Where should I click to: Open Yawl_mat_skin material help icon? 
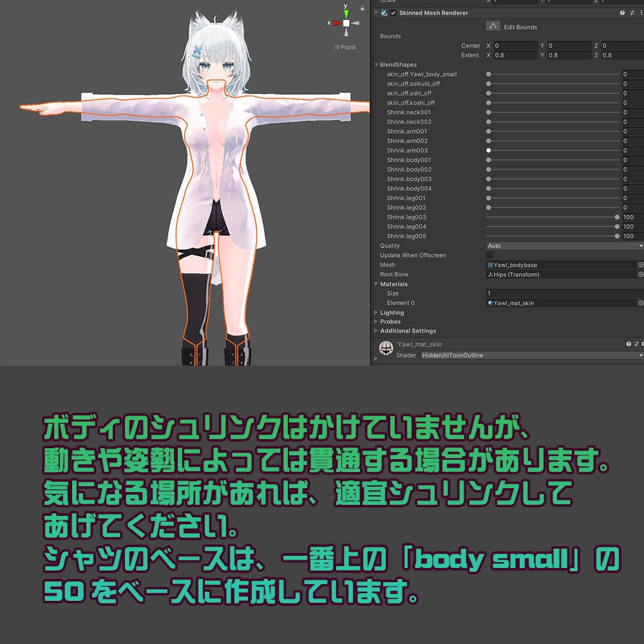pos(629,344)
